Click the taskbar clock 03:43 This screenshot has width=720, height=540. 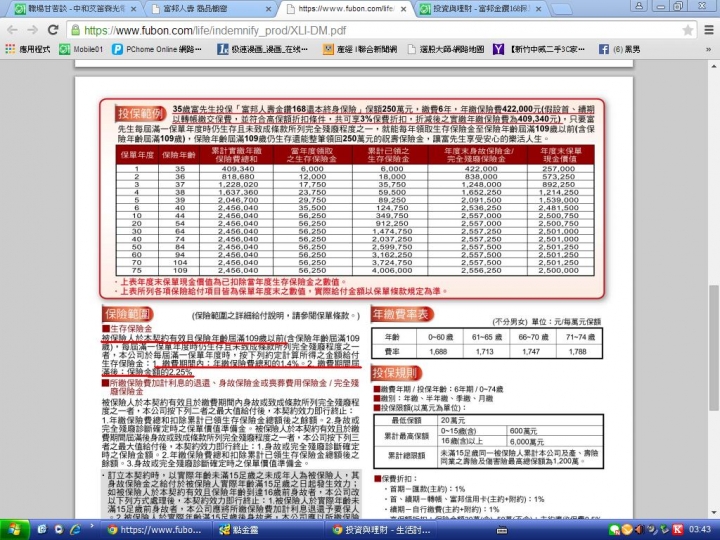tap(700, 529)
